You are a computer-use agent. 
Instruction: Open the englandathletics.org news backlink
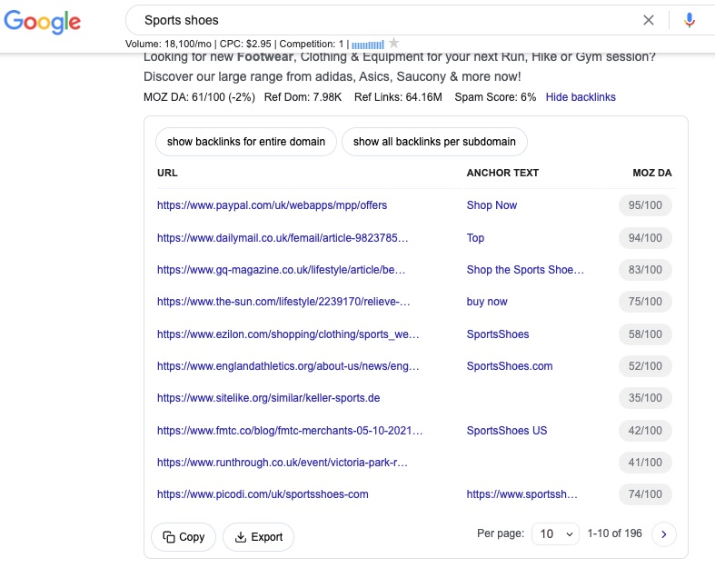coord(288,366)
